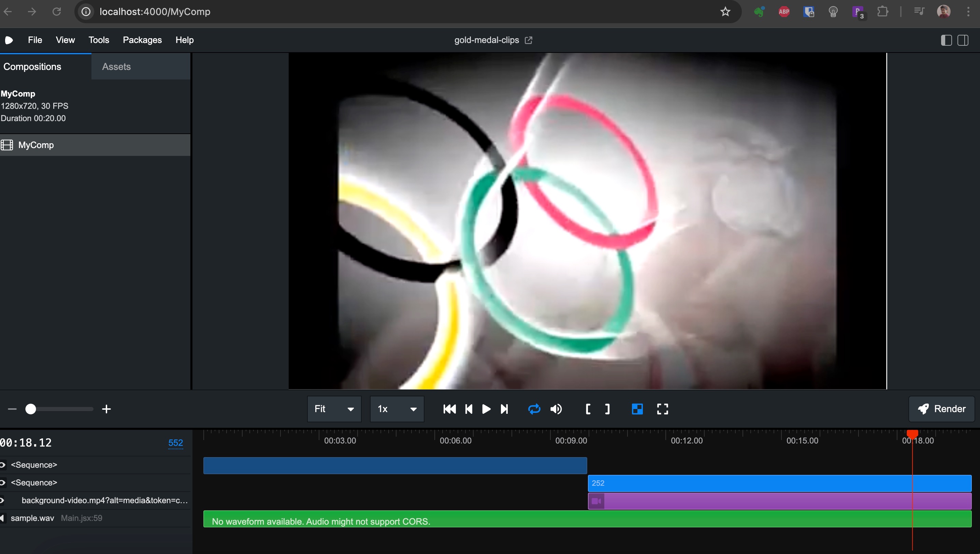This screenshot has height=554, width=980.
Task: Jump to the beginning of the video
Action: [x=449, y=409]
